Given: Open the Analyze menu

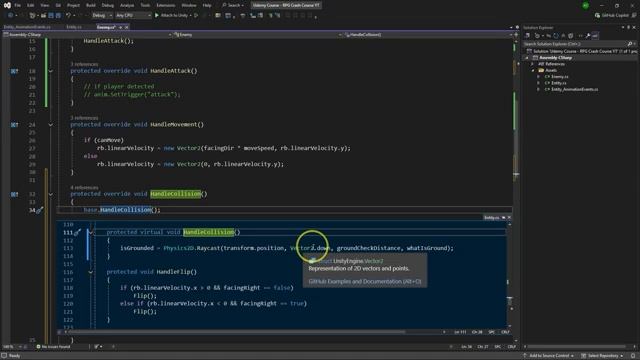Looking at the screenshot, I should pyautogui.click(x=127, y=5).
